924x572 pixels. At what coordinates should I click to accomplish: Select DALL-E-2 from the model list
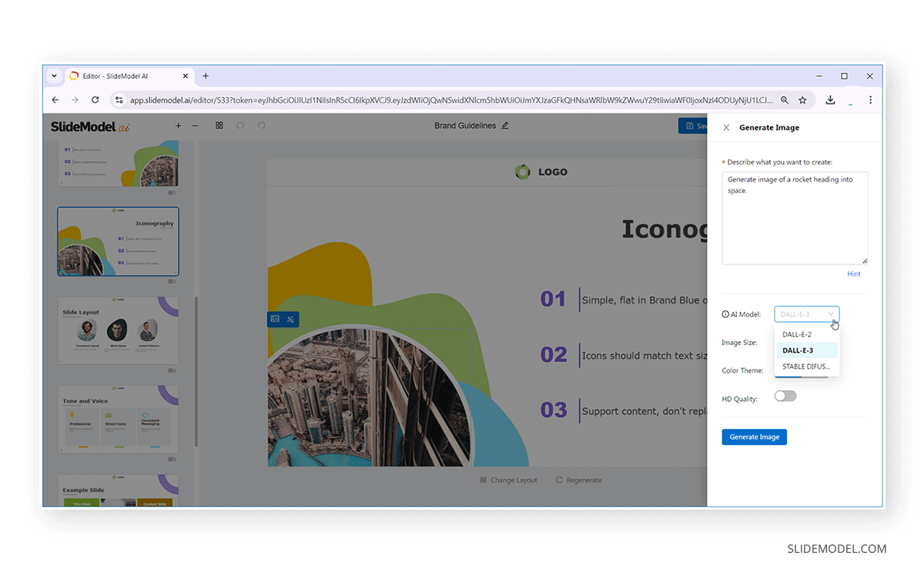pyautogui.click(x=797, y=335)
